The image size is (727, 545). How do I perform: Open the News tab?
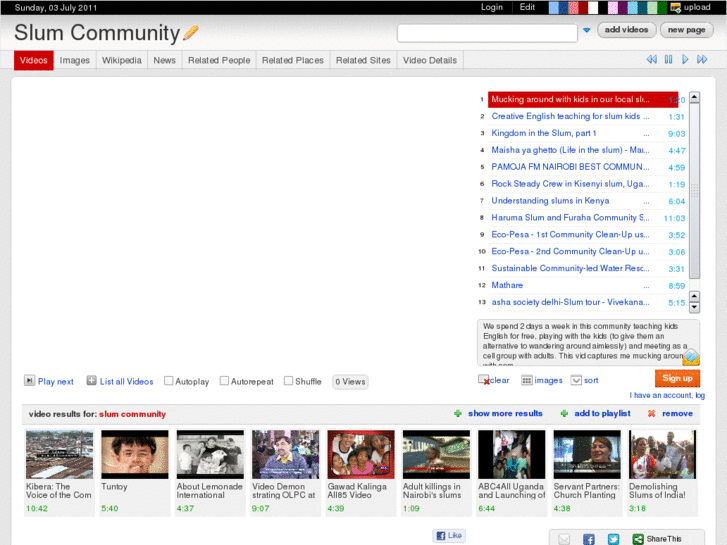165,60
